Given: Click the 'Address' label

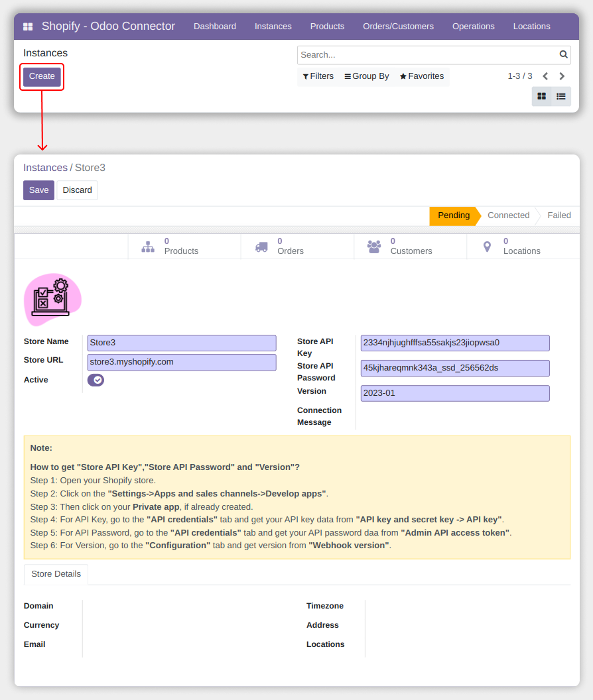Looking at the screenshot, I should pyautogui.click(x=322, y=626).
